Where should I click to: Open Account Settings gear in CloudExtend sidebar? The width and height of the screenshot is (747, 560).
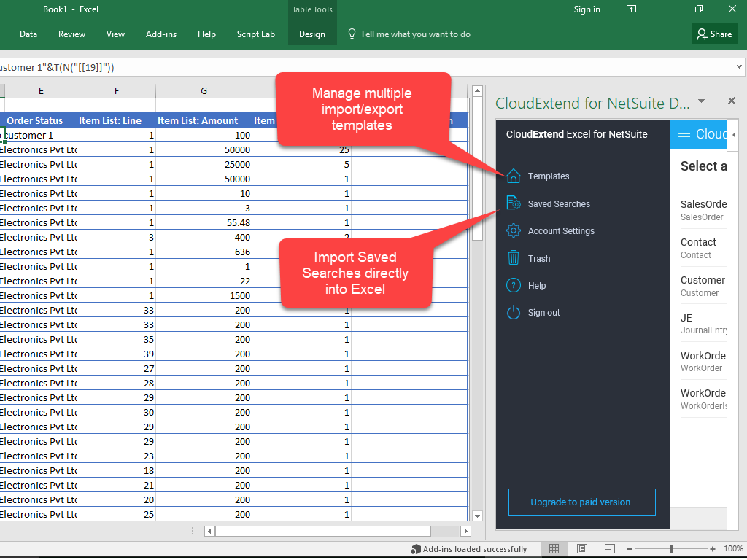click(513, 231)
